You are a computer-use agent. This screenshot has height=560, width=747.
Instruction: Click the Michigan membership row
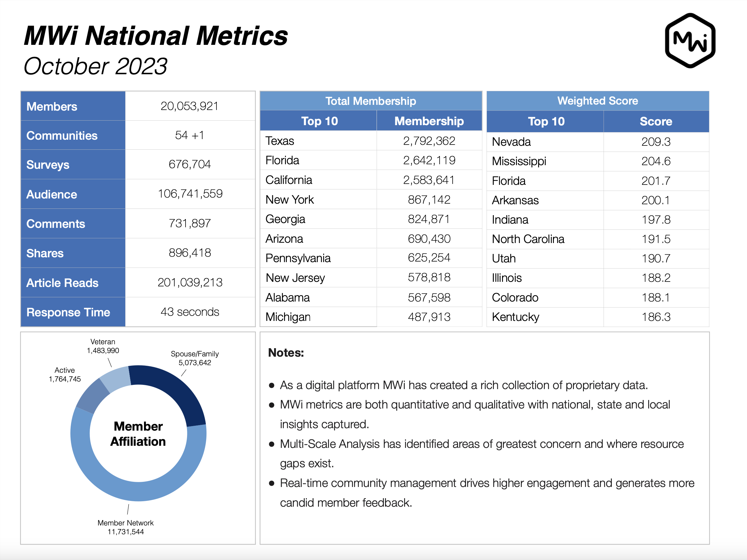(371, 317)
